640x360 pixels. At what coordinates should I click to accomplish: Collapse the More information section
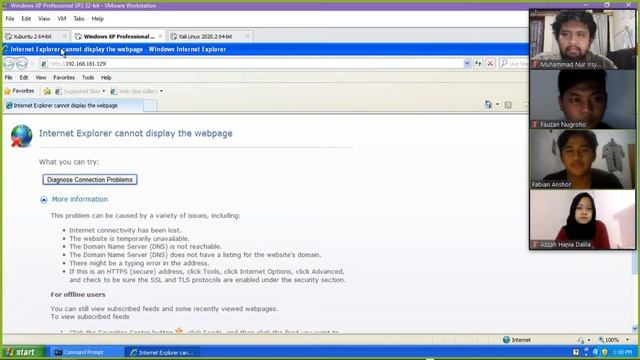(x=44, y=200)
